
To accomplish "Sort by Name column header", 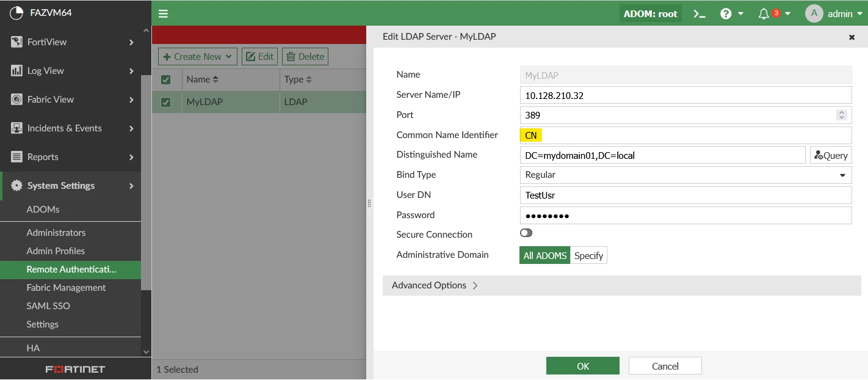I will [x=203, y=79].
